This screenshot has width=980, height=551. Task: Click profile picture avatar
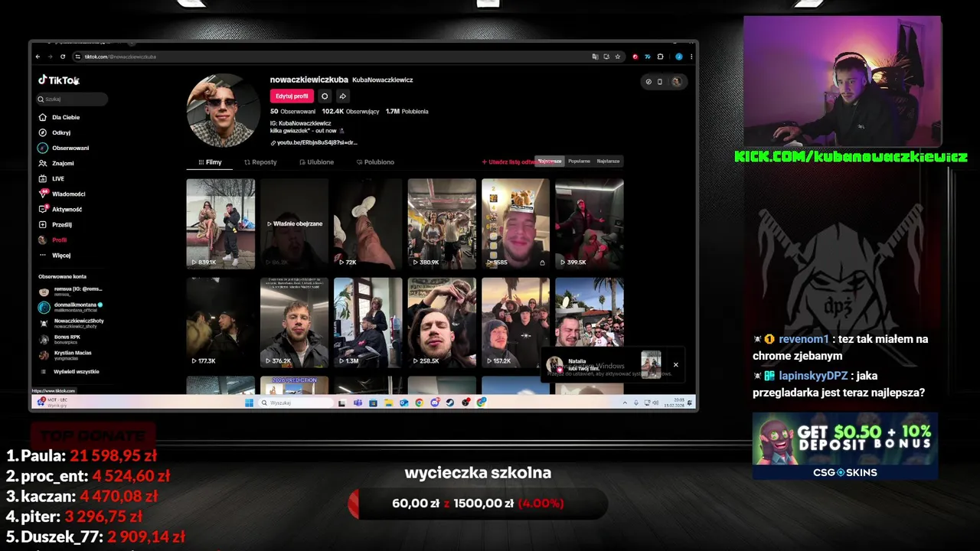[224, 110]
